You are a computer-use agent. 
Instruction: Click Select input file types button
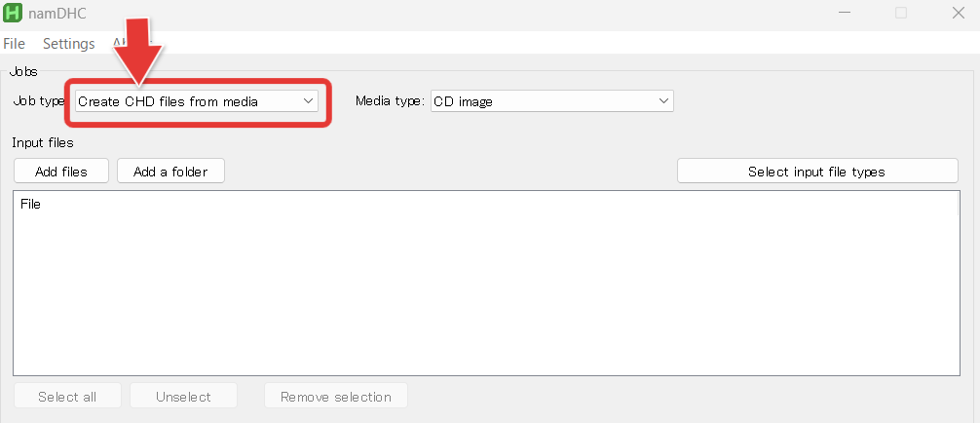[817, 171]
